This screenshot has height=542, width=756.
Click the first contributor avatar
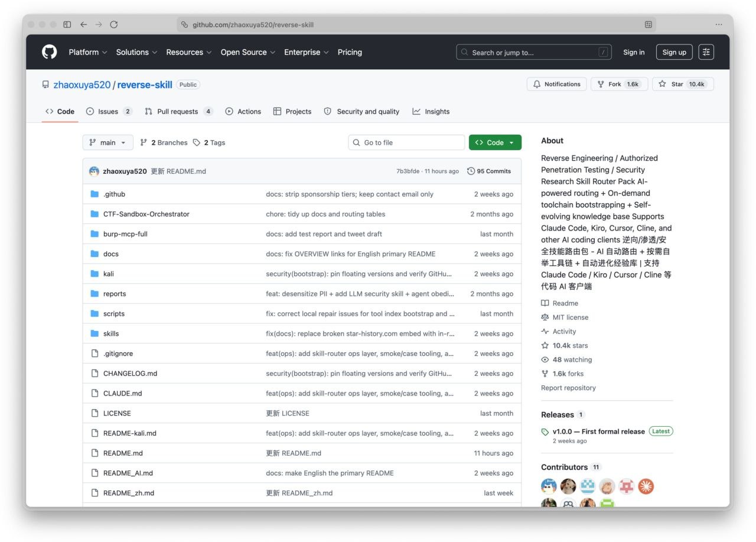click(x=549, y=486)
